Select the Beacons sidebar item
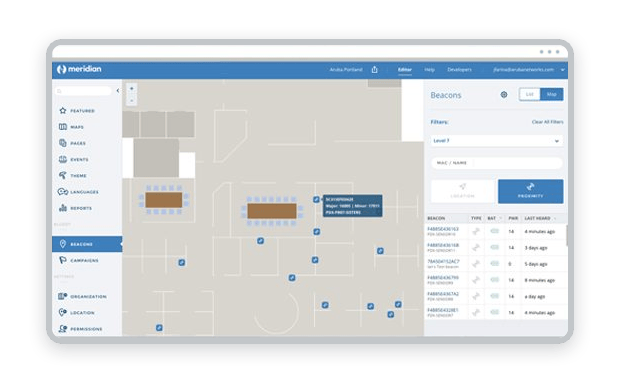The height and width of the screenshot is (382, 620). pos(87,244)
